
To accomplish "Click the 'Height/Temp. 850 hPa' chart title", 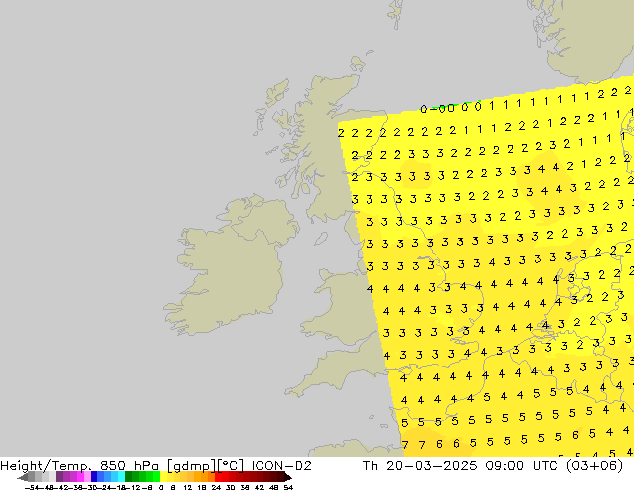I will pos(79,466).
